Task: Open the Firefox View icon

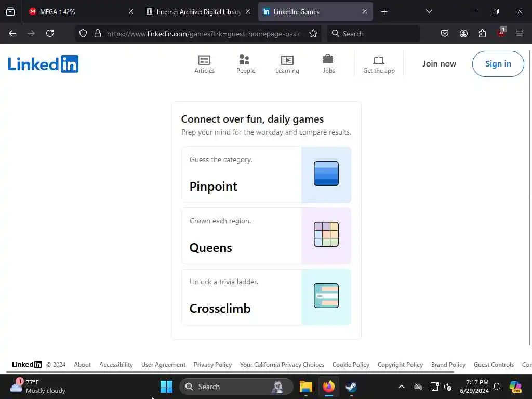Action: [10, 12]
